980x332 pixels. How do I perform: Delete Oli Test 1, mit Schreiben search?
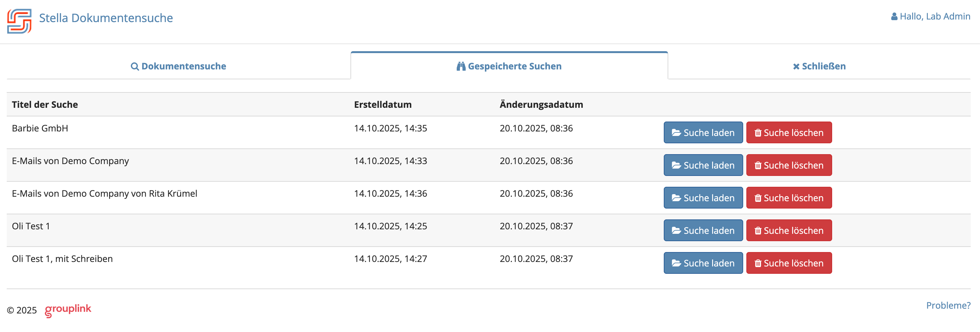[x=789, y=263]
